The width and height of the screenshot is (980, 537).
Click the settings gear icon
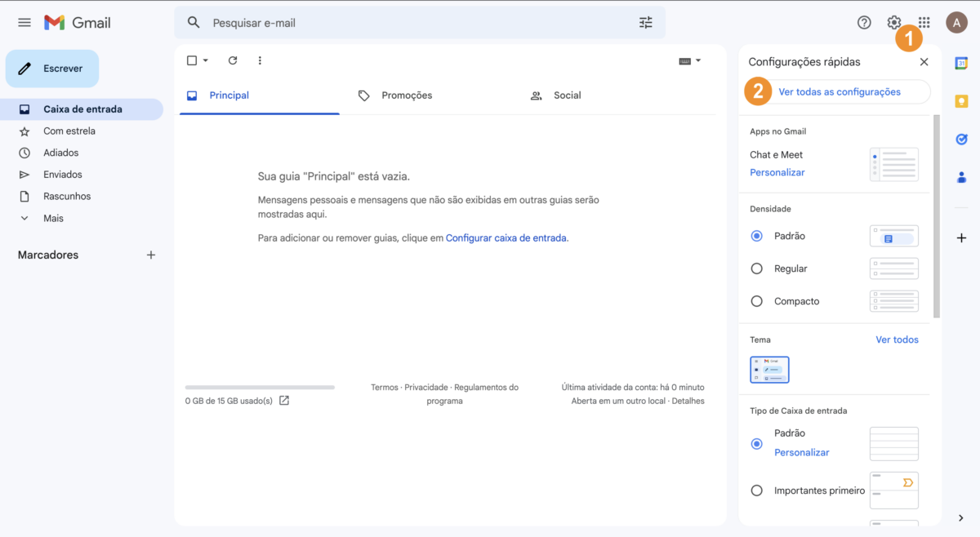[x=894, y=23]
